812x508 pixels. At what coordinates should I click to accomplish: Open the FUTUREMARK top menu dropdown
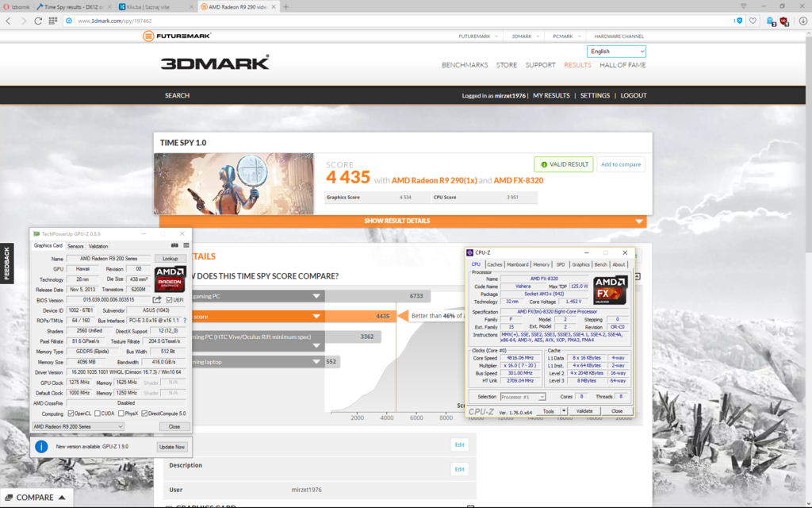pyautogui.click(x=478, y=37)
